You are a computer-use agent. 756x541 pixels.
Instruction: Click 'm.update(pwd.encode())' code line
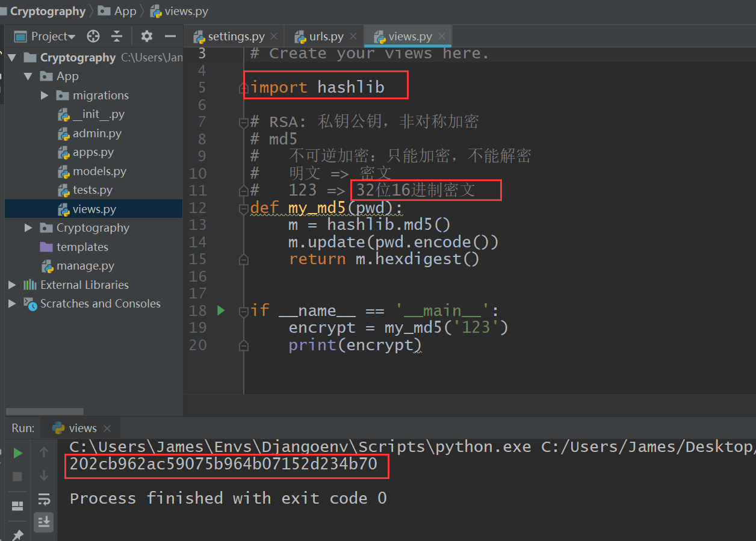click(394, 242)
